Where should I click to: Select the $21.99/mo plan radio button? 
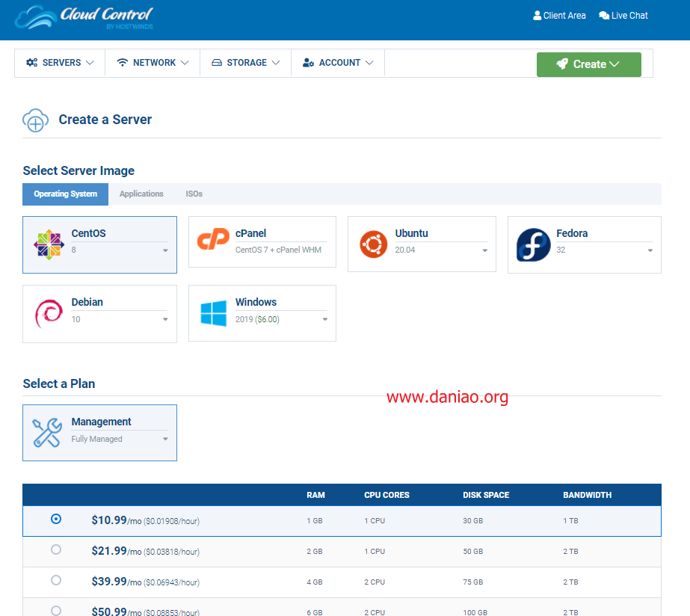click(x=56, y=549)
